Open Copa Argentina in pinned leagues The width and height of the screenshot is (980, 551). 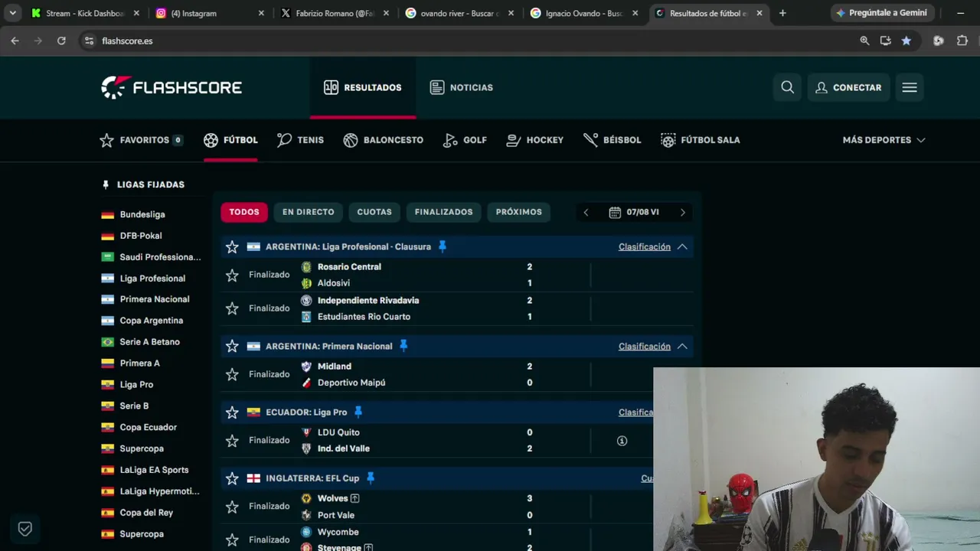coord(151,321)
